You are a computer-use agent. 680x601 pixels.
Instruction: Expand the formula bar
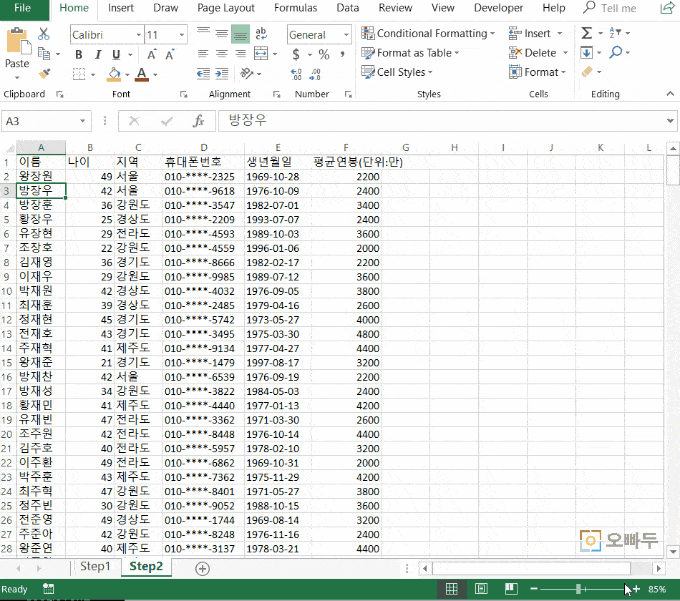670,121
